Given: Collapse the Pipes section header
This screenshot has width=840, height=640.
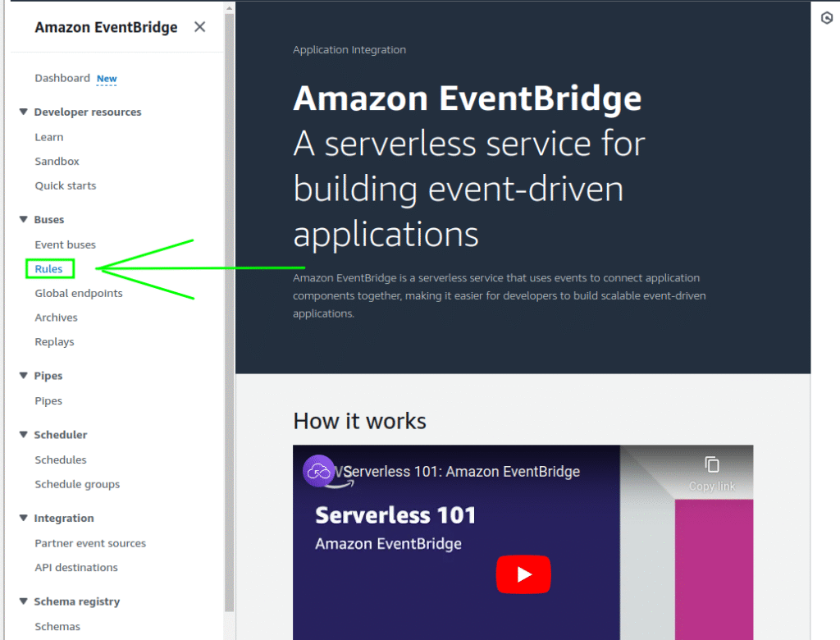Looking at the screenshot, I should click(24, 376).
